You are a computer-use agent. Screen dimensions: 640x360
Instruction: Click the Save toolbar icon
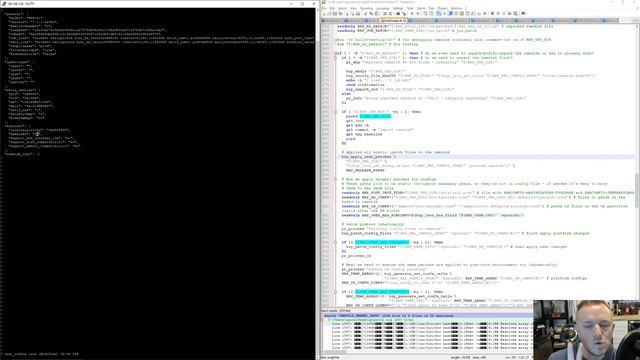click(x=334, y=13)
